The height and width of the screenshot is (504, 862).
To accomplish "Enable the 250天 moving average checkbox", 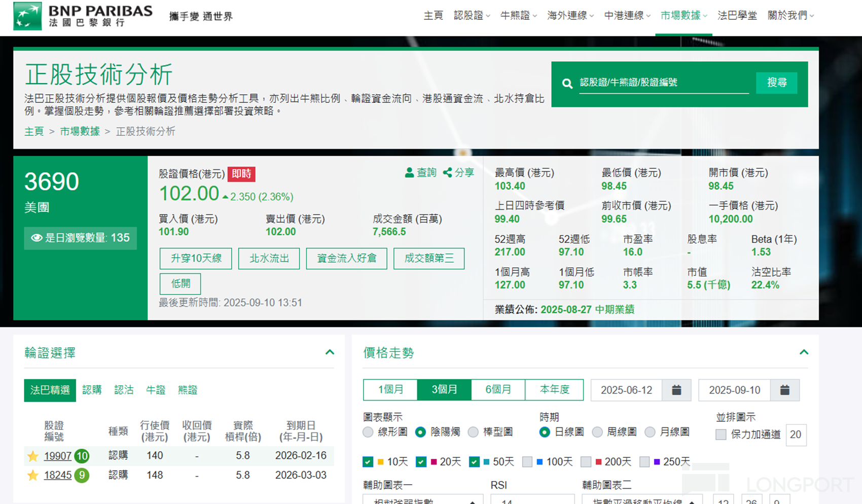I will tap(644, 462).
